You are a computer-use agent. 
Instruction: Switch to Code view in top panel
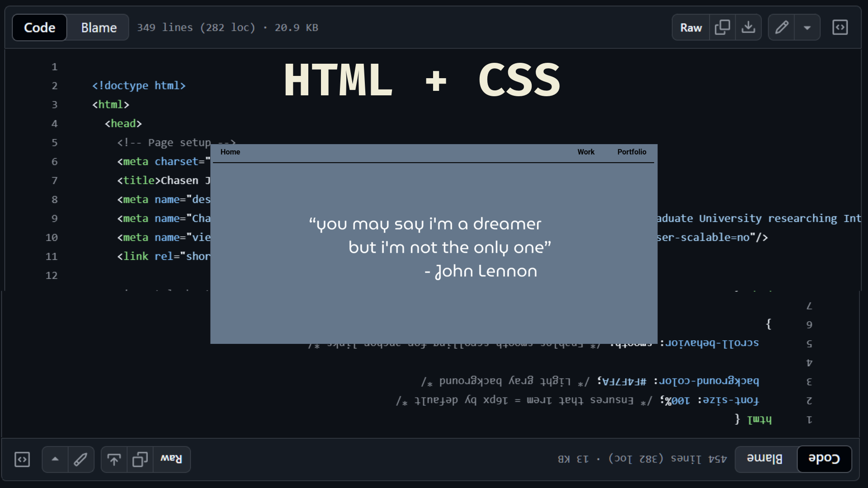40,28
